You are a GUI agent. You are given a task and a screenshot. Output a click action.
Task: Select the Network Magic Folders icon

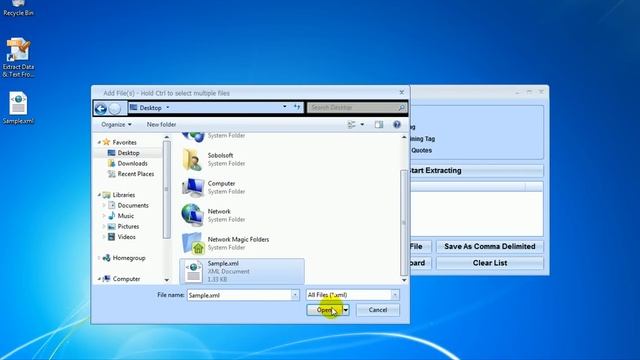(193, 243)
